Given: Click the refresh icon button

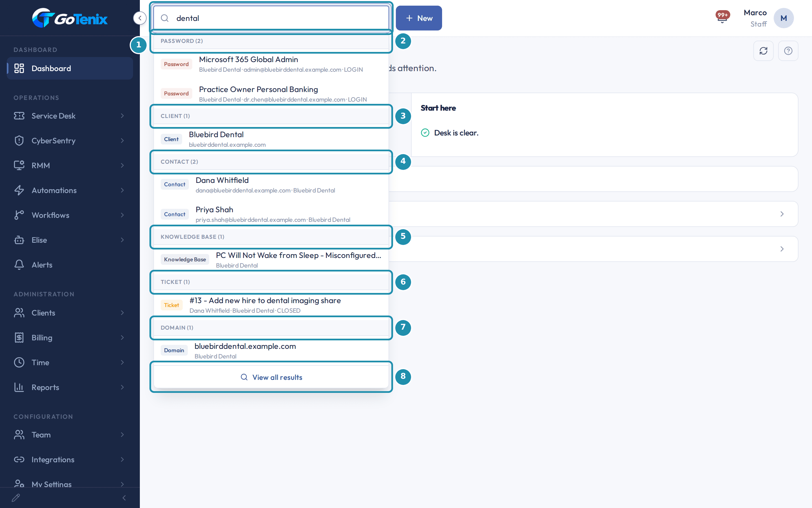Looking at the screenshot, I should [x=763, y=51].
